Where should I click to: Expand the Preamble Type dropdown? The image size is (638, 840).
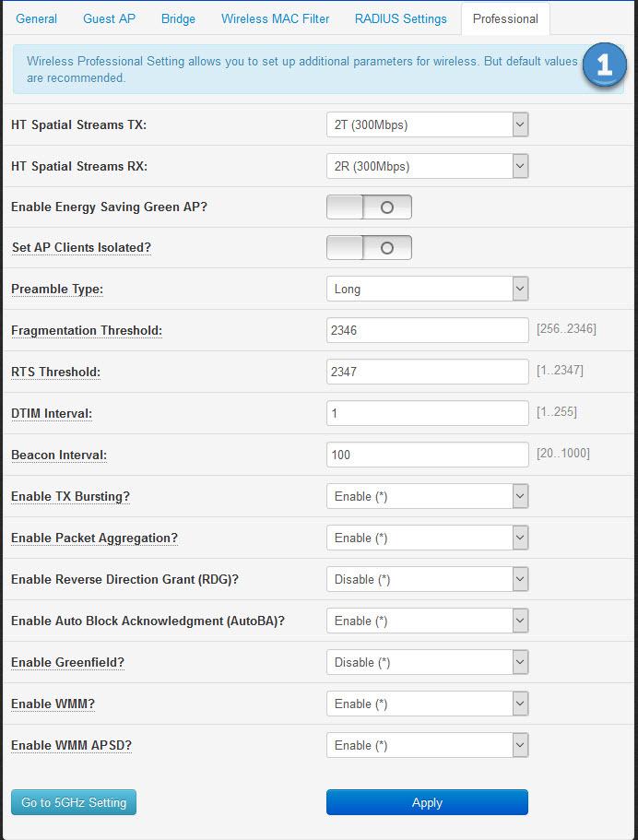tap(428, 289)
